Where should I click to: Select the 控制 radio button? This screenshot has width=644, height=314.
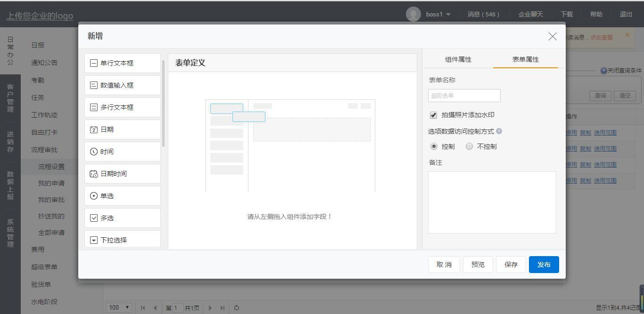point(434,146)
